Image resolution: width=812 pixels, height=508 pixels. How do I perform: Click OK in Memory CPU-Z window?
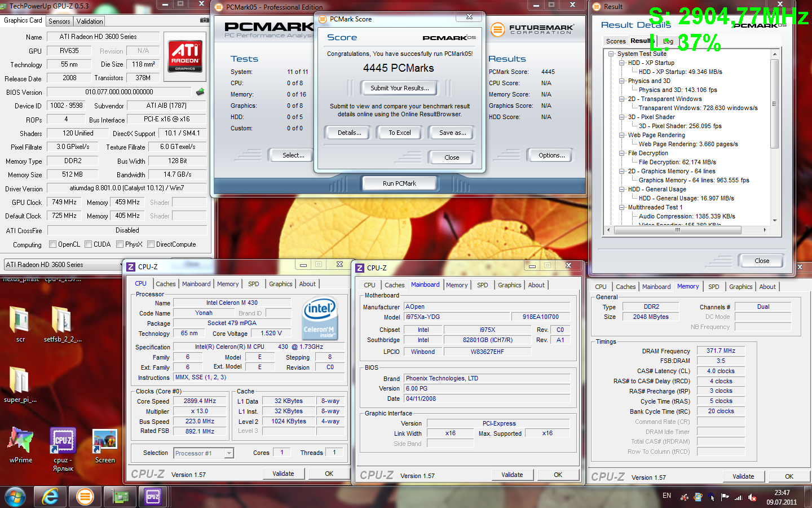click(789, 476)
